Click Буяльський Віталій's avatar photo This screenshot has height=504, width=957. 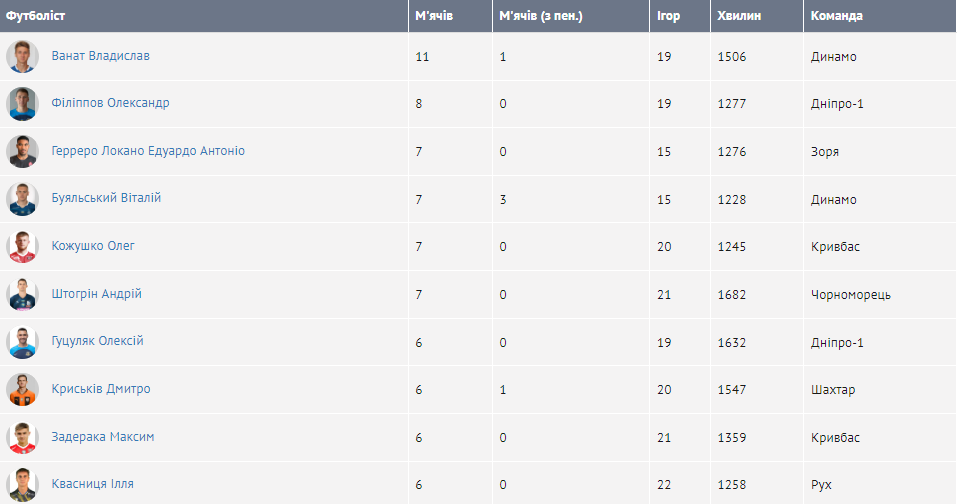point(22,199)
